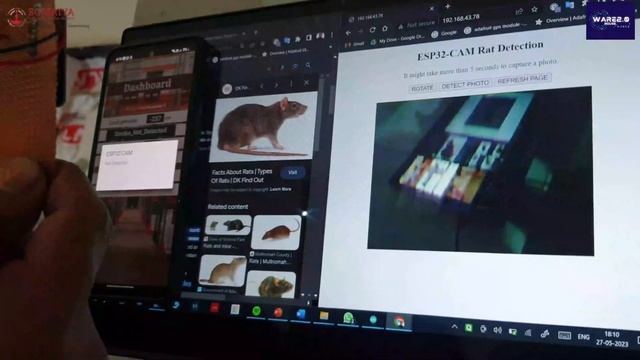Open the clock showing 18:10 27-05-2023

pyautogui.click(x=612, y=339)
